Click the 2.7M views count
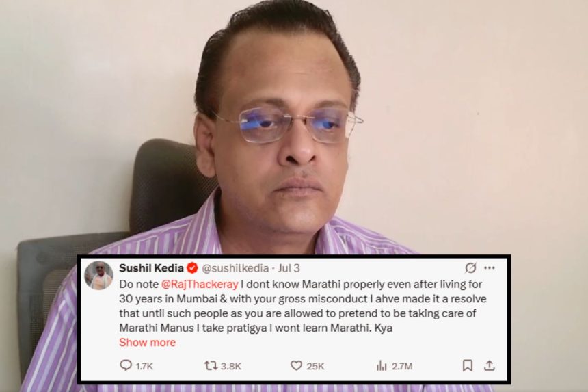 402,366
